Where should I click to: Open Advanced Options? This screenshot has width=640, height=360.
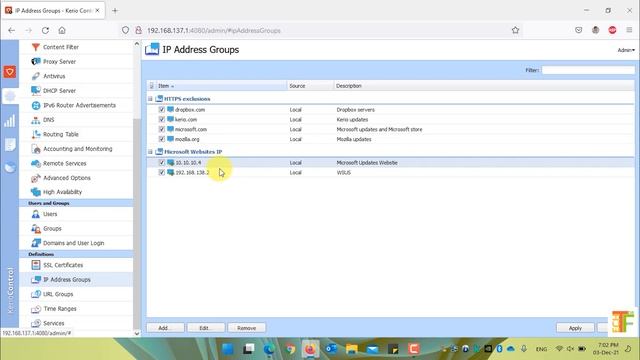click(x=67, y=178)
